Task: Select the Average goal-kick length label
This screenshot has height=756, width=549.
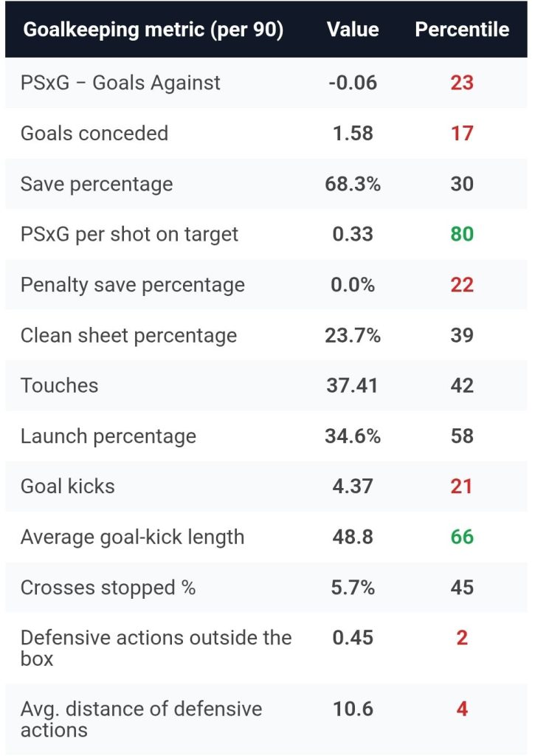Action: point(132,537)
